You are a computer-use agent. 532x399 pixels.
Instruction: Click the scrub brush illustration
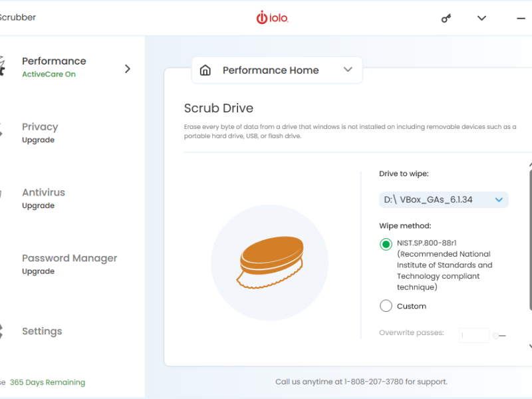click(x=270, y=263)
